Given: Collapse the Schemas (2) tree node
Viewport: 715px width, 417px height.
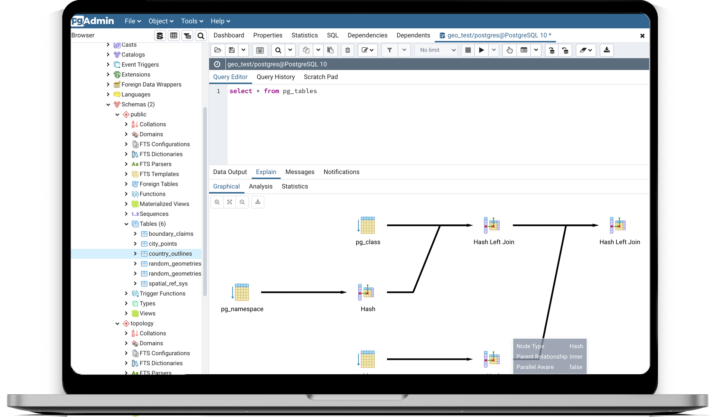Looking at the screenshot, I should tap(108, 104).
